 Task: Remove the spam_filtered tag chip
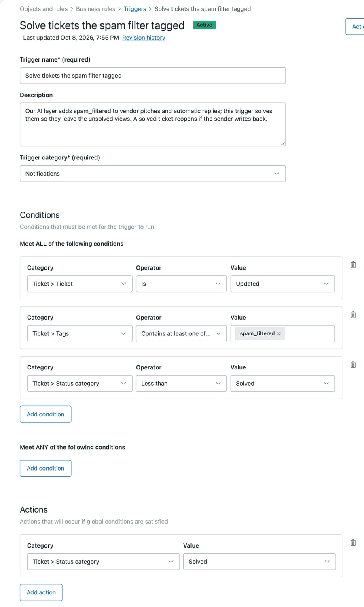point(279,334)
